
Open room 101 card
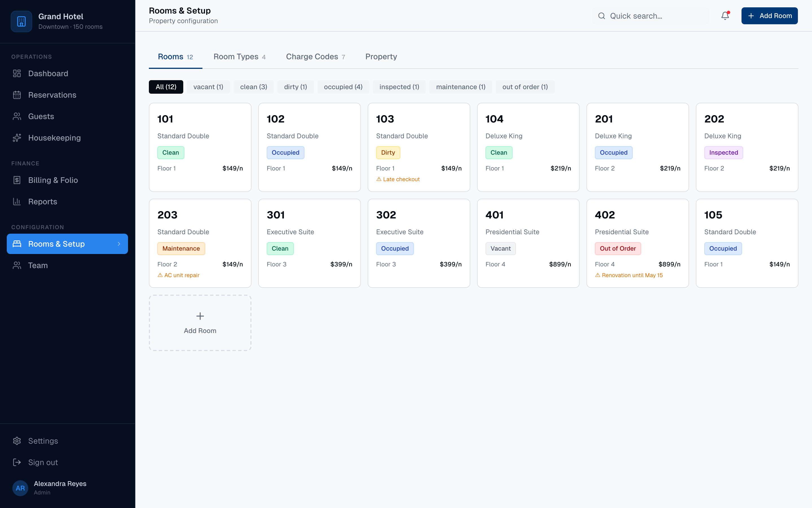[x=200, y=147]
